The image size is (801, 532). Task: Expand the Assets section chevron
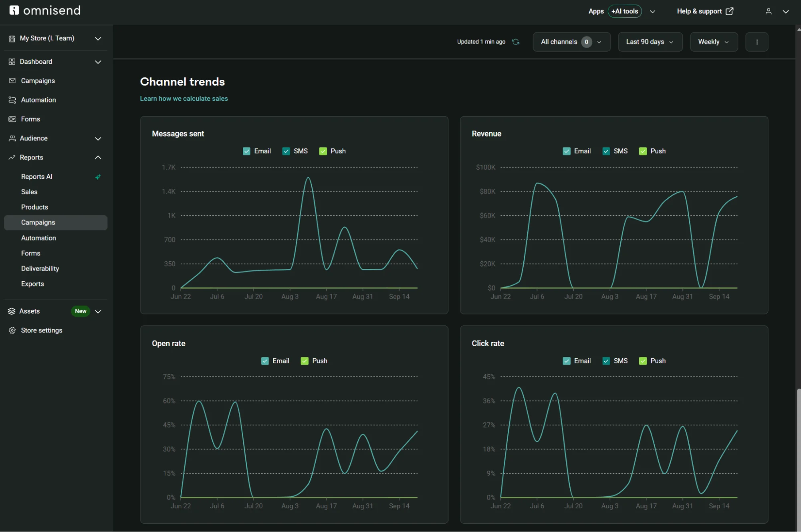click(x=98, y=311)
